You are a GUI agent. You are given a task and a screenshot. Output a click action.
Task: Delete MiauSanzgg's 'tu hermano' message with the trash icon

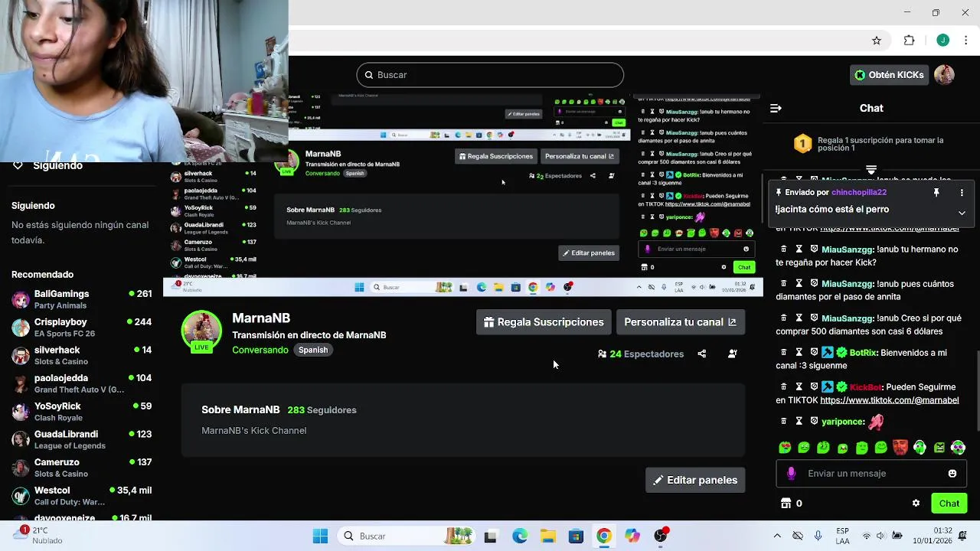coord(783,249)
